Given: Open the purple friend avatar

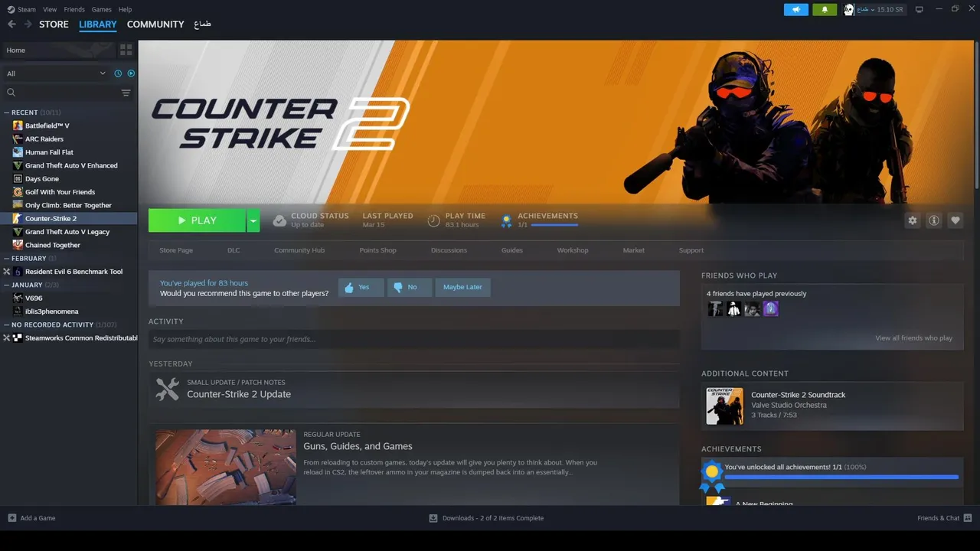Looking at the screenshot, I should 771,308.
